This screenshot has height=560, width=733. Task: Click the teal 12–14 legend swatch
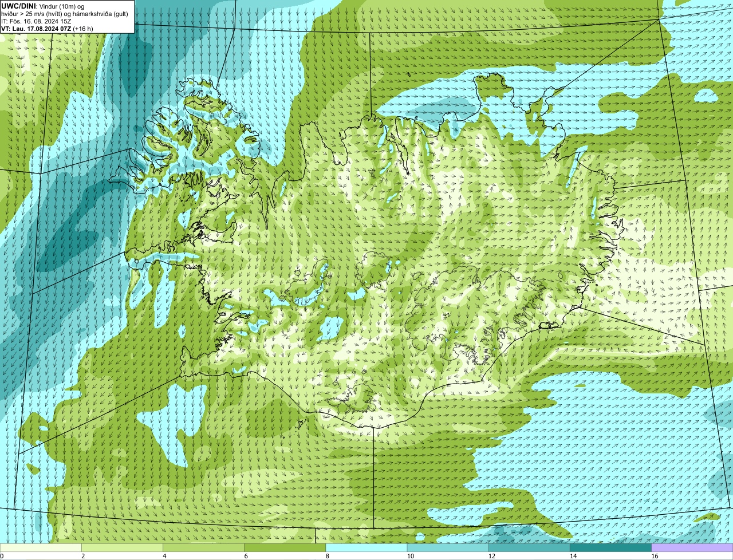pyautogui.click(x=529, y=548)
